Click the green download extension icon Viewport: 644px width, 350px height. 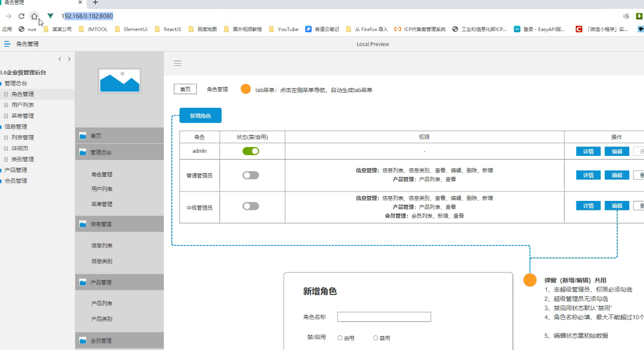[x=639, y=16]
